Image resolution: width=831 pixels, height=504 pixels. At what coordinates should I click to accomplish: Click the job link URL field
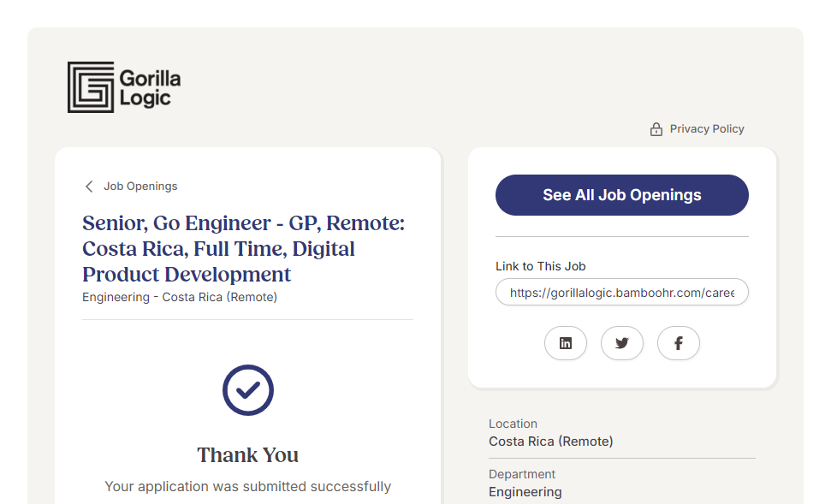(621, 292)
